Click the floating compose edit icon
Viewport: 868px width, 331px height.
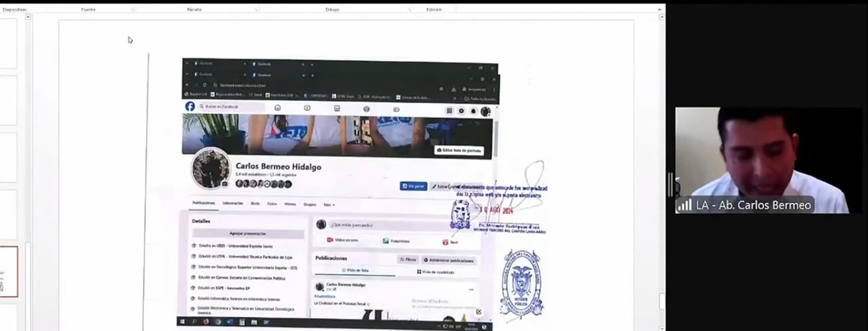(478, 313)
